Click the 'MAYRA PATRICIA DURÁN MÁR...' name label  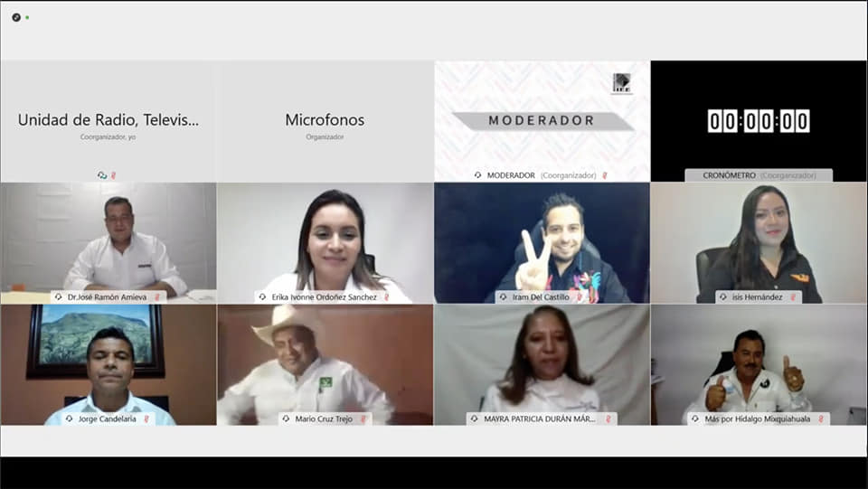click(x=540, y=418)
